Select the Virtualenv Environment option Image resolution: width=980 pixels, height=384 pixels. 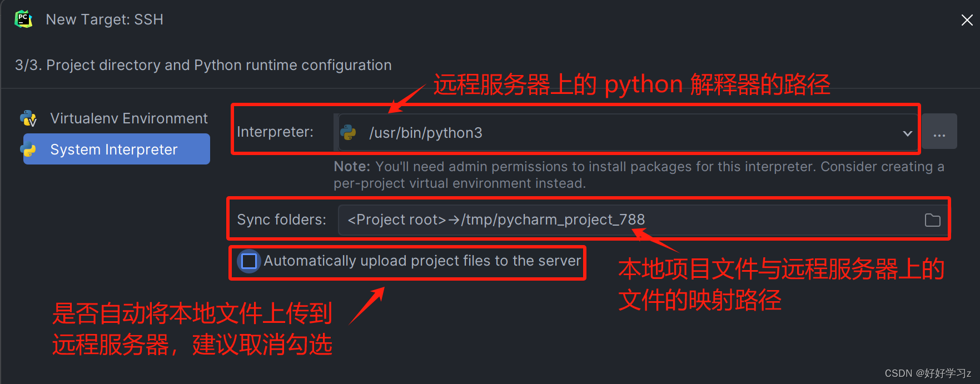point(129,118)
